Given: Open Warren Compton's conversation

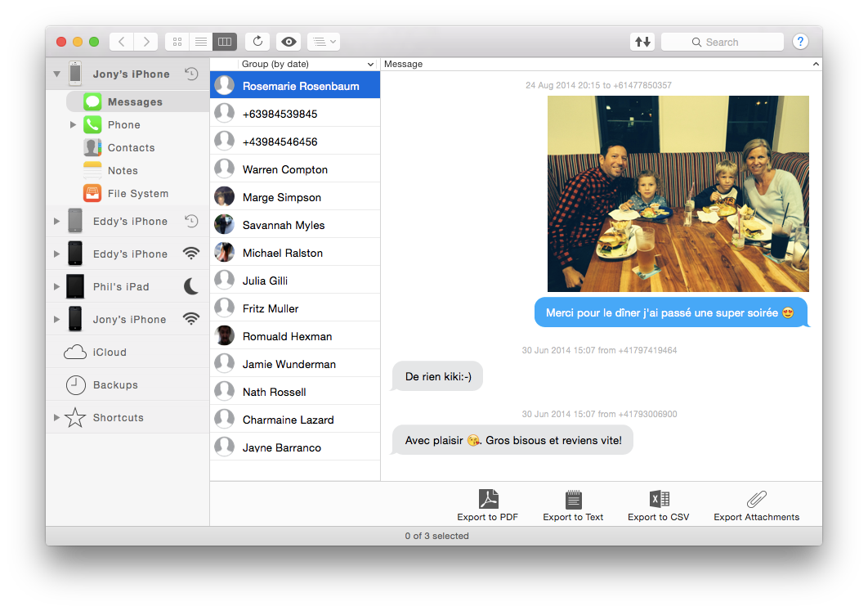Looking at the screenshot, I should click(295, 169).
